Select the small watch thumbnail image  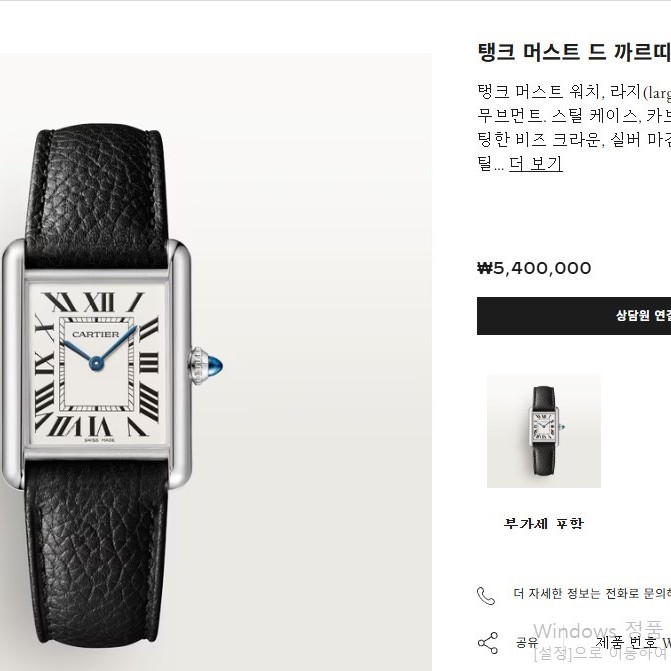click(543, 431)
